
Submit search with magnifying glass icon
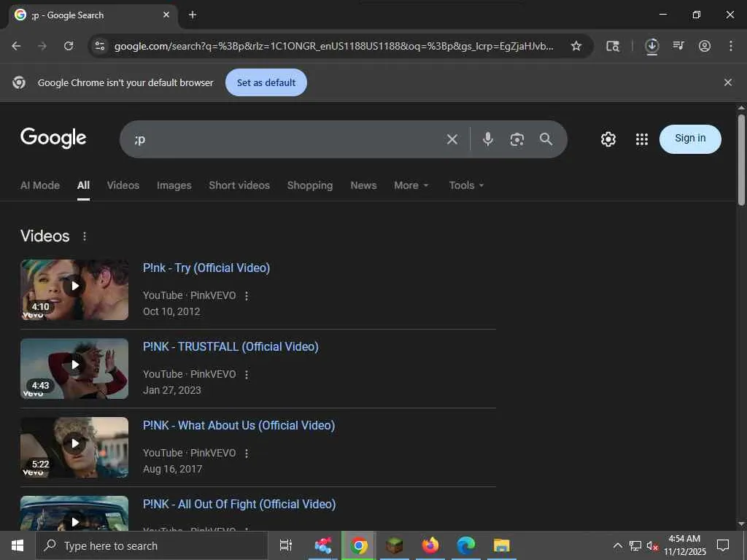(546, 139)
